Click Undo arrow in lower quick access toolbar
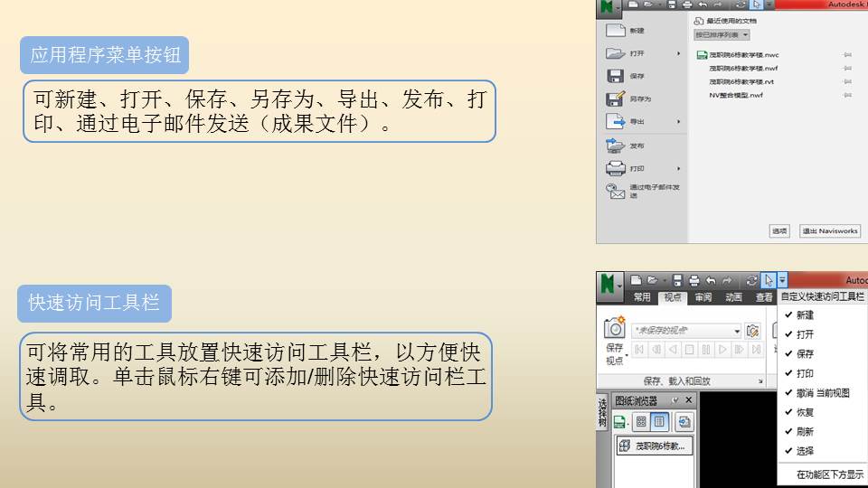Screen dimensions: 868x488 tap(711, 280)
